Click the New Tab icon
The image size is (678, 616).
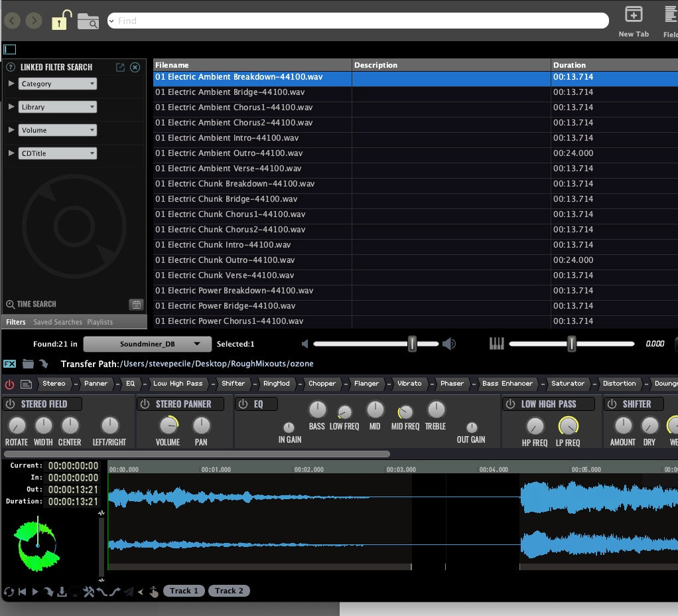coord(634,15)
